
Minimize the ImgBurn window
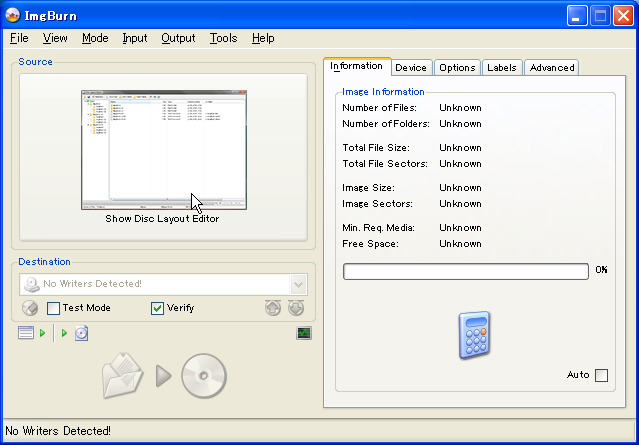(577, 16)
